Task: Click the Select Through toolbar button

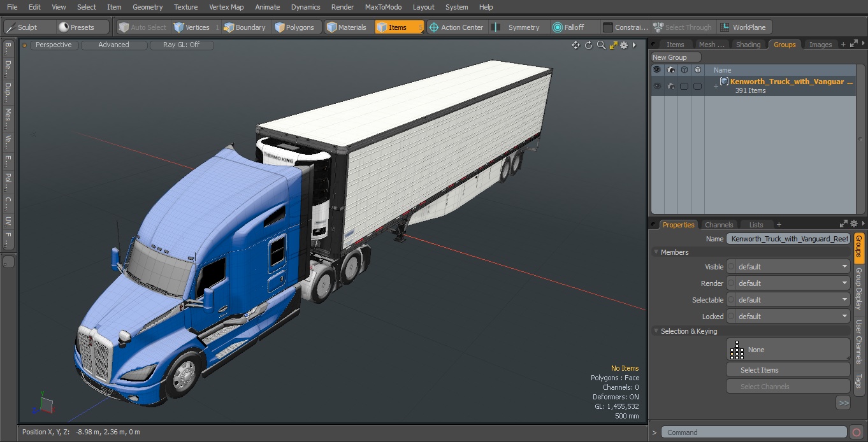Action: (x=683, y=27)
